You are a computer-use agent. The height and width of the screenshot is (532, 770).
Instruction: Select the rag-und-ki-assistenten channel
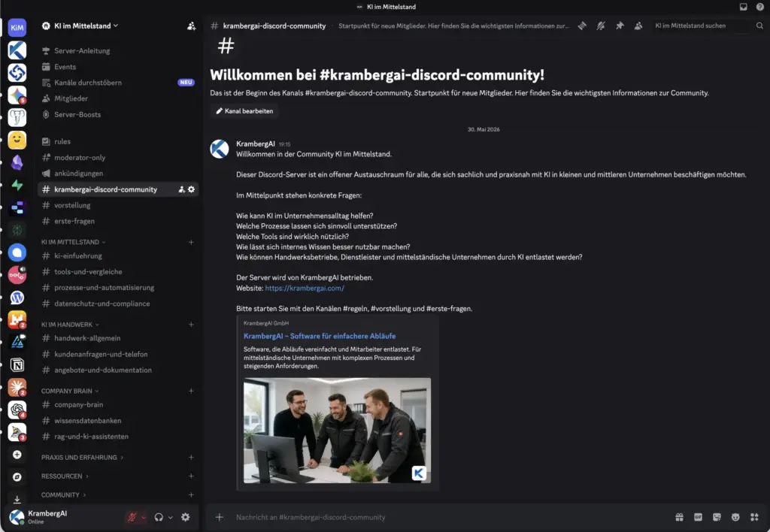pos(118,437)
